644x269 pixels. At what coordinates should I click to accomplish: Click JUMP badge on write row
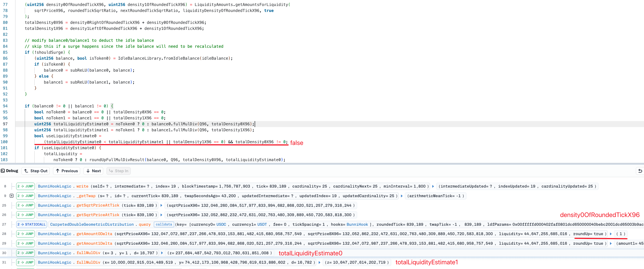(x=26, y=186)
